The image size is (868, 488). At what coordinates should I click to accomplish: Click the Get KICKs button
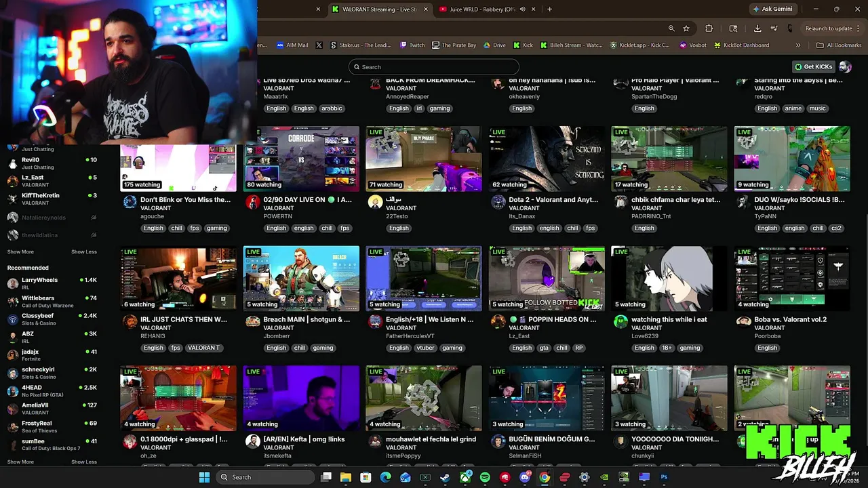tap(814, 66)
